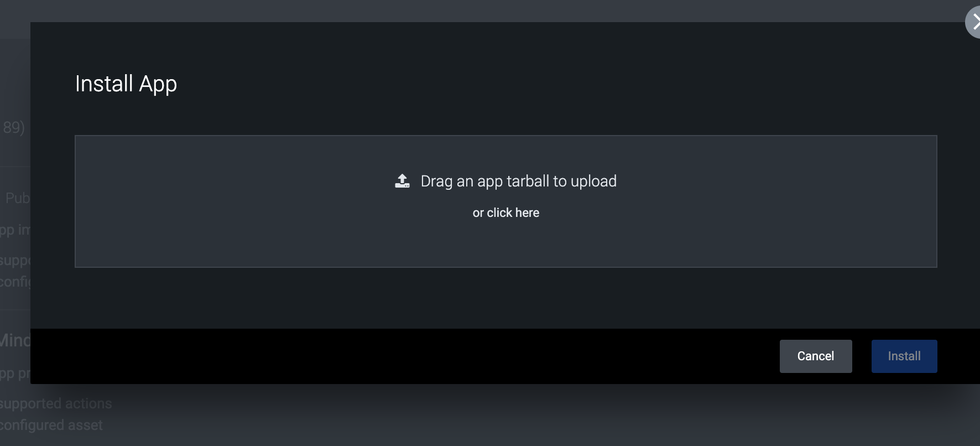
Task: Click the clipped 'pp pr' text at left edge
Action: (x=15, y=374)
